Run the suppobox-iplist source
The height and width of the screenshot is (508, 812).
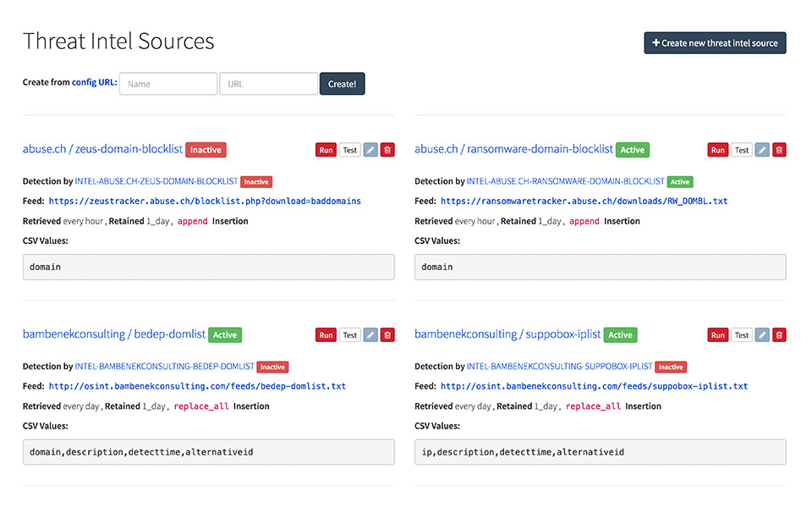pos(717,335)
